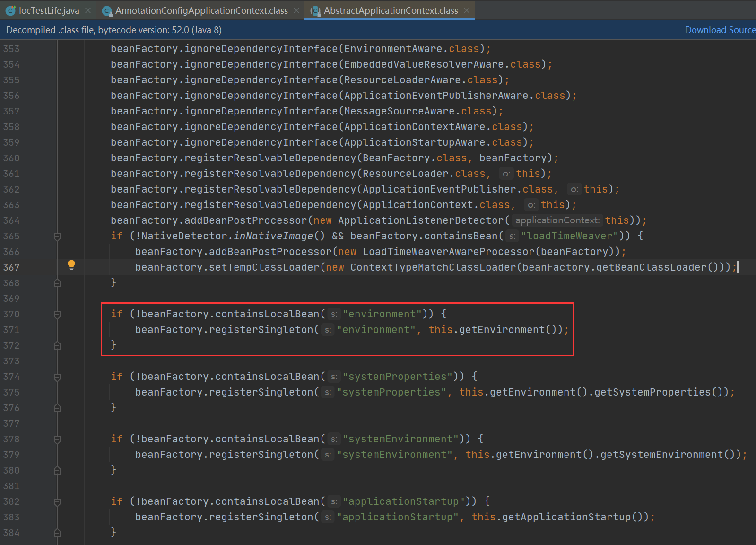Click line number 360 in the gutter
Screen dimensions: 756x545
[x=11, y=158]
